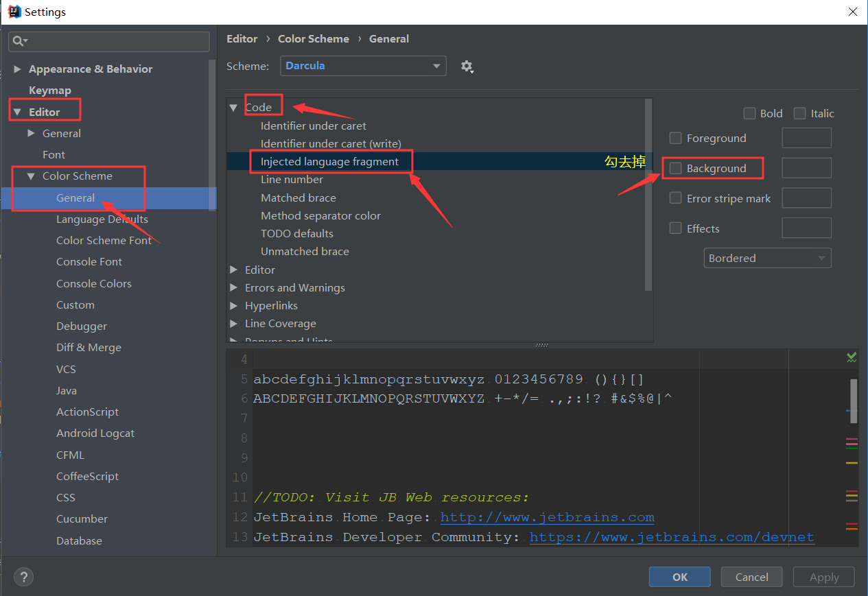This screenshot has height=596, width=868.
Task: Open Console Font page
Action: tap(89, 262)
